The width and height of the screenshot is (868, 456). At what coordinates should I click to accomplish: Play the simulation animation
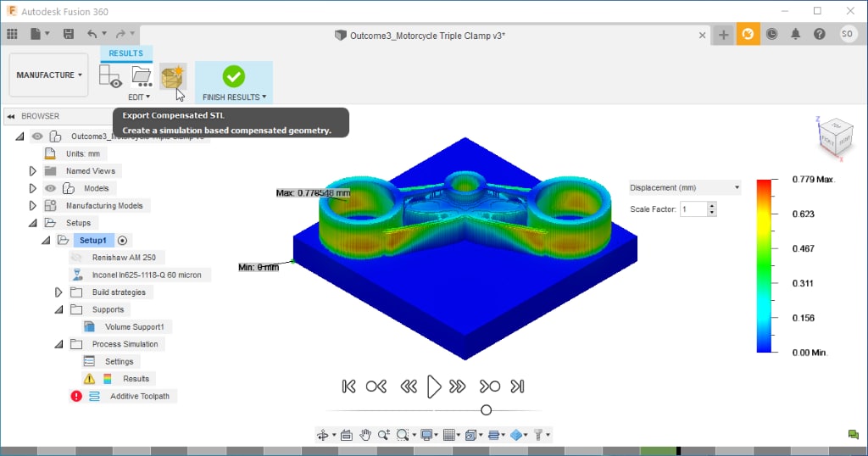[434, 386]
